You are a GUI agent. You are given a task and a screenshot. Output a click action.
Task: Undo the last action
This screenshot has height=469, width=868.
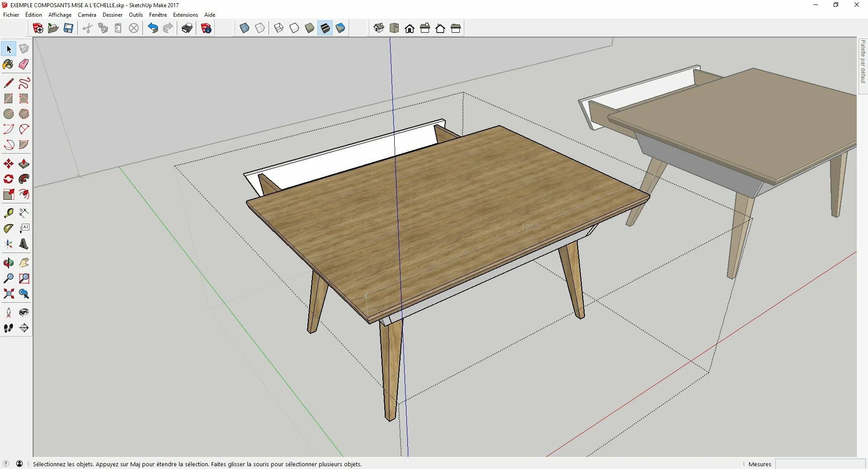tap(153, 28)
